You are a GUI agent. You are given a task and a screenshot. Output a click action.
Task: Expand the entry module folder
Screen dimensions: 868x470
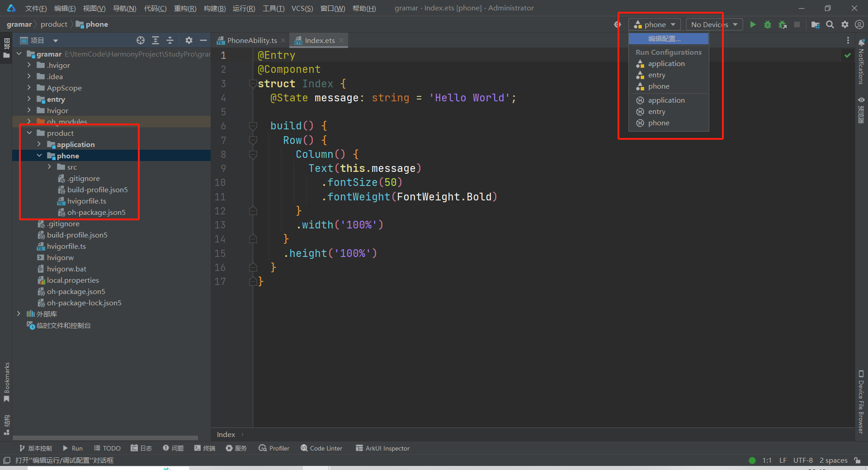point(29,99)
